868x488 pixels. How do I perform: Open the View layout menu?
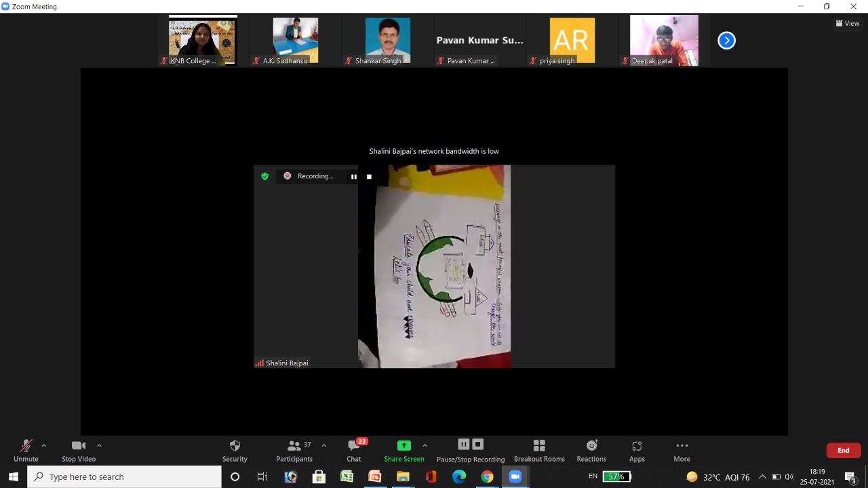pos(848,23)
